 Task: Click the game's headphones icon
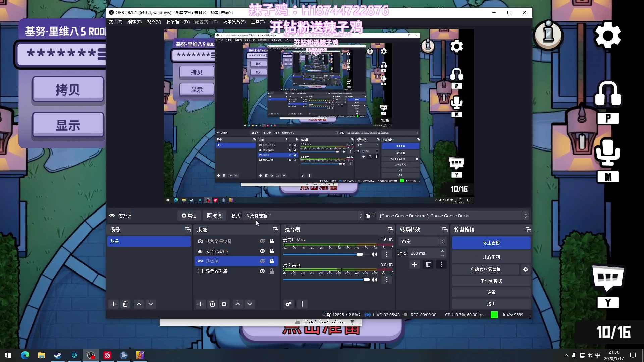point(608,94)
